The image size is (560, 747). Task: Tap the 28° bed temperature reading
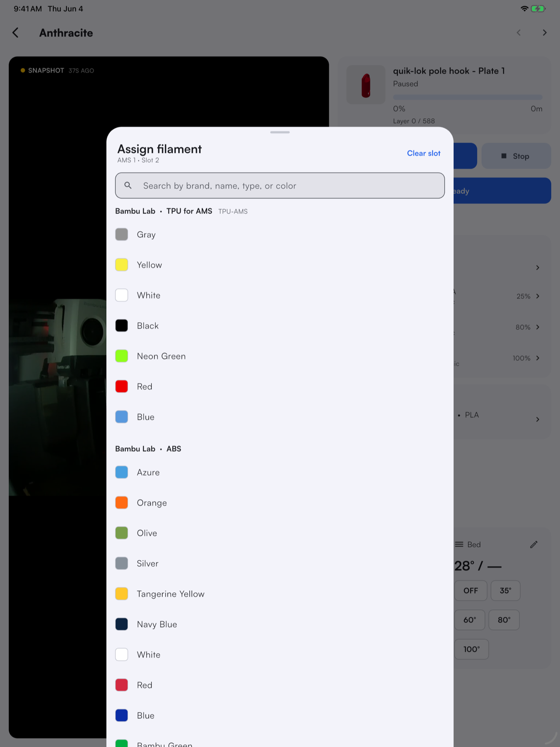coord(477,566)
